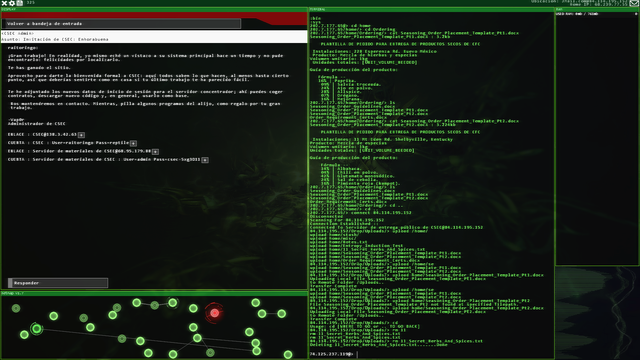This screenshot has width=640, height=360.
Task: Add the CSEC@138.3.42.63 link attachment
Action: 81,135
